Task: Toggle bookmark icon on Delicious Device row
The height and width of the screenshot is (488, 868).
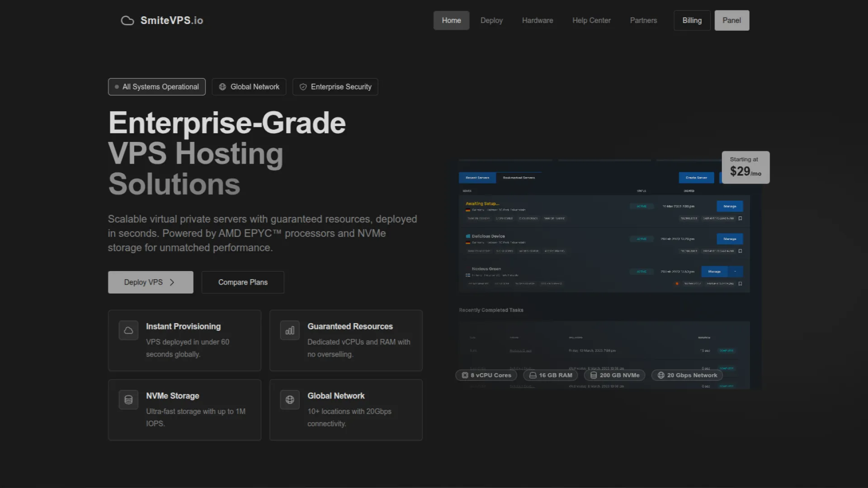Action: coord(740,251)
